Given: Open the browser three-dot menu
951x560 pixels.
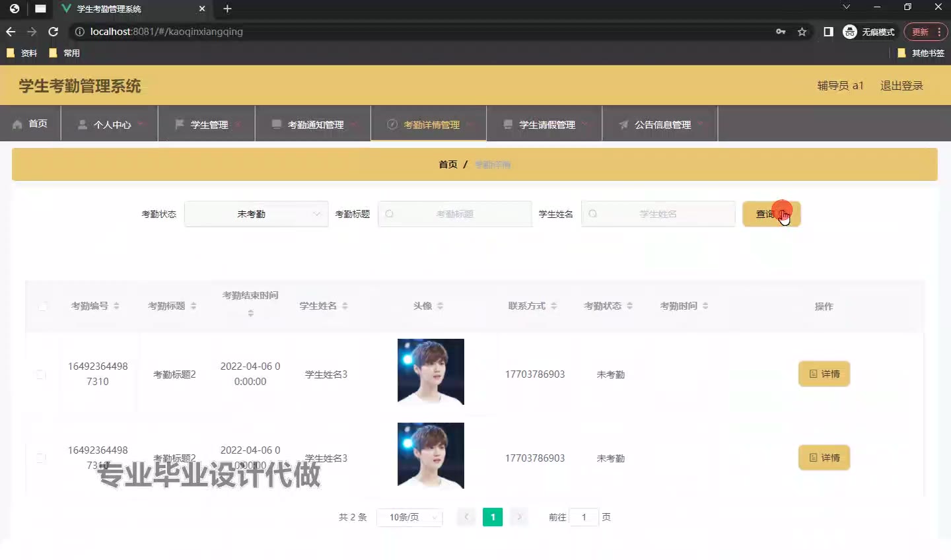Looking at the screenshot, I should pyautogui.click(x=939, y=32).
